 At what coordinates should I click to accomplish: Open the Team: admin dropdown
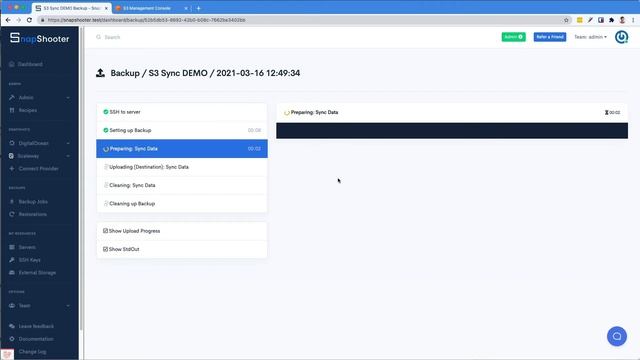coord(590,37)
